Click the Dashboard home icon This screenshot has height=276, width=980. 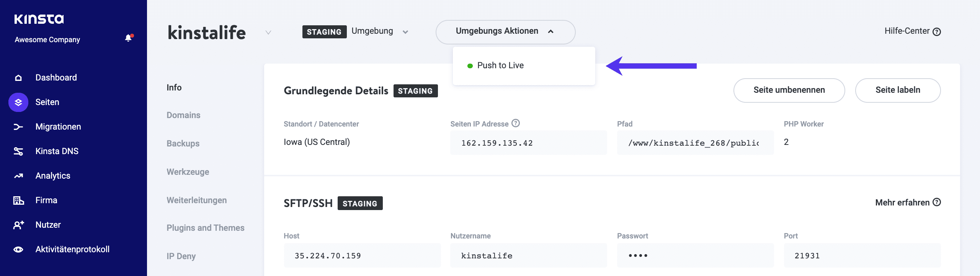[x=18, y=78]
